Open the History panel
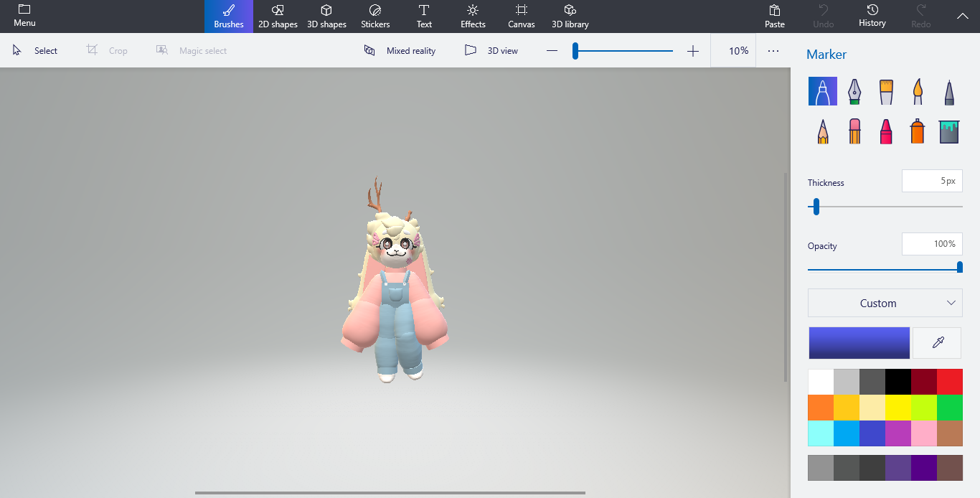The image size is (980, 498). click(872, 16)
